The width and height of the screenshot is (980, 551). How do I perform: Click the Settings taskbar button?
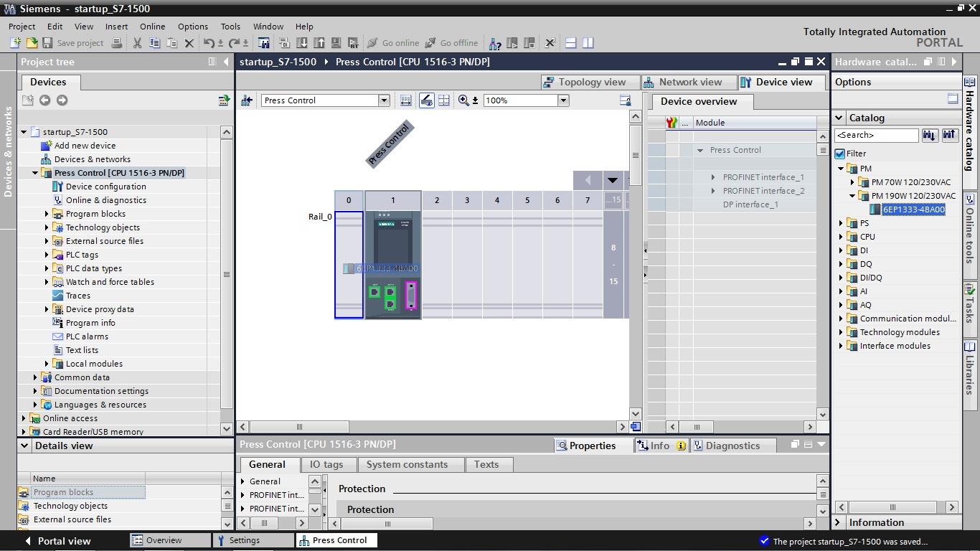253,540
